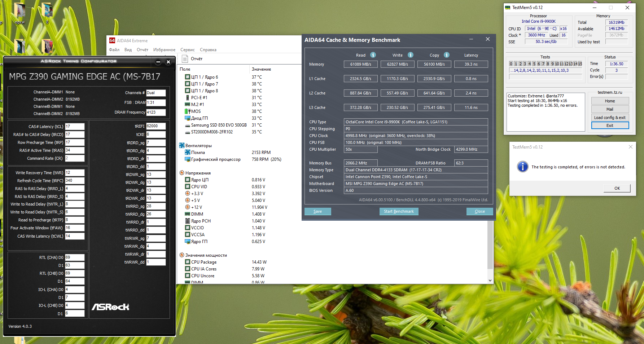This screenshot has height=344, width=644.
Task: Open the desktop folder named 8
Action: tap(47, 13)
